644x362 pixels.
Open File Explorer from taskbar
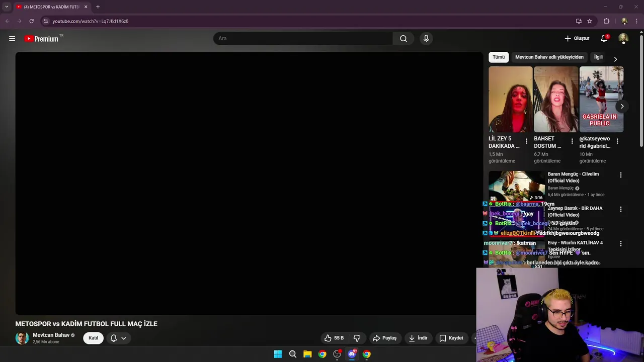coord(307,354)
